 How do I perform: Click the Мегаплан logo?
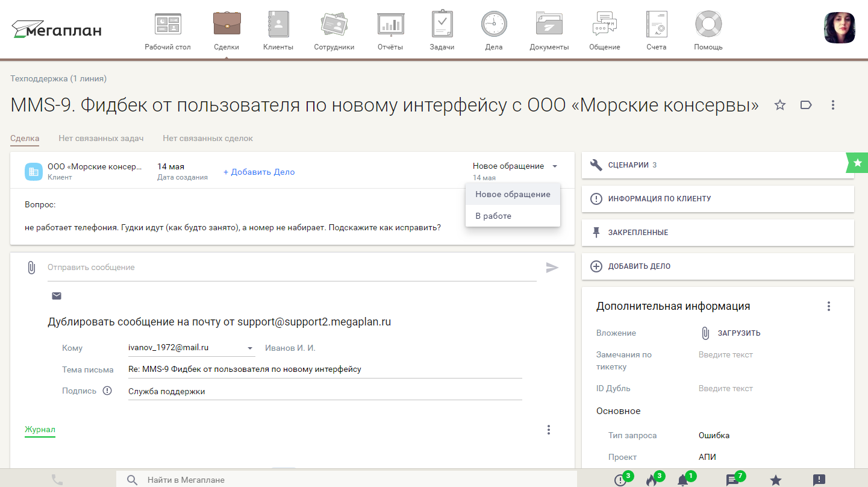(57, 29)
